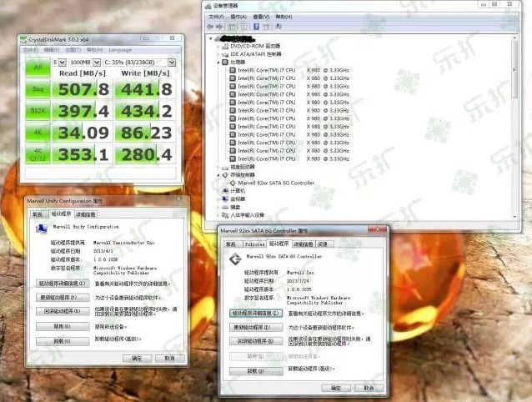
Task: Click 驱动程序详细信息 button in Marvell Unify window
Action: (x=63, y=284)
